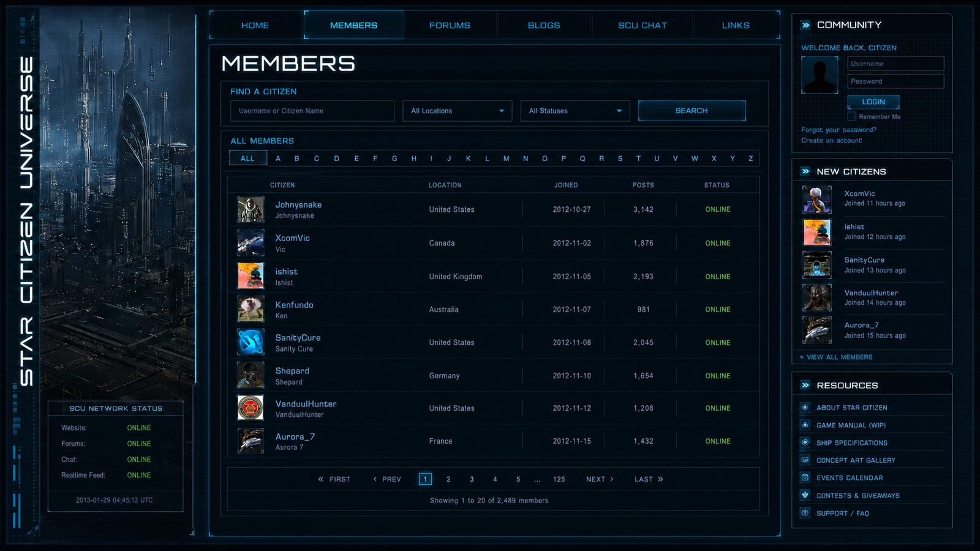Click the Contests & Giveaways icon
980x551 pixels.
[x=805, y=495]
